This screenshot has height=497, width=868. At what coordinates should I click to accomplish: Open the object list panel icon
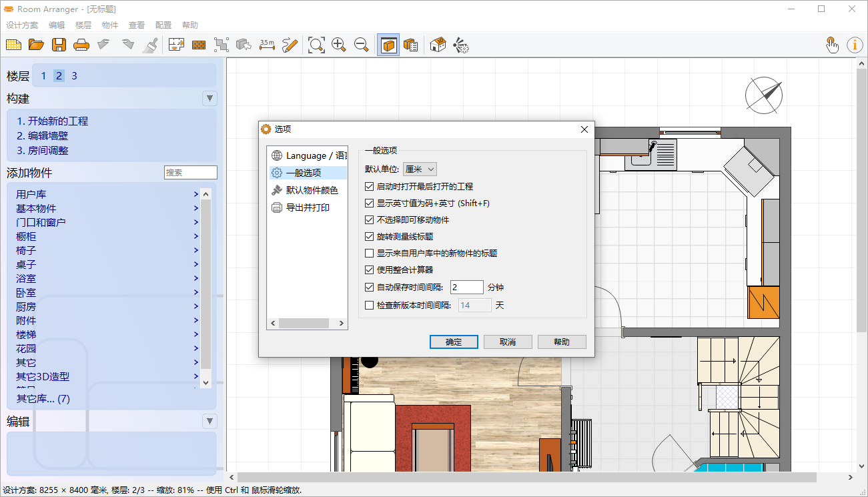[x=410, y=45]
